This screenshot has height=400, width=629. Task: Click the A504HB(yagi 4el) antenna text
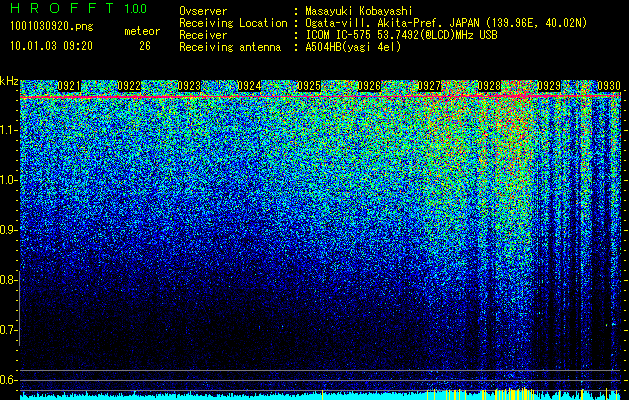pos(353,47)
